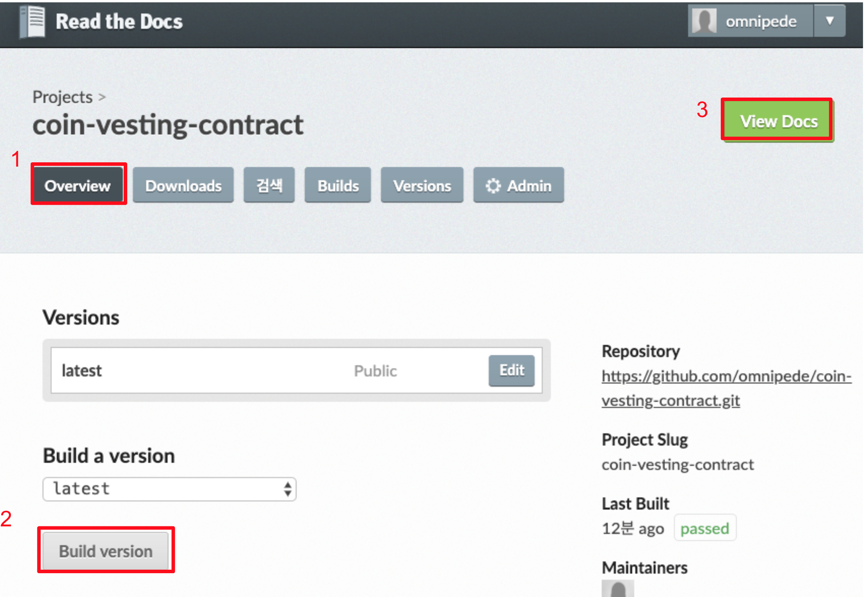Screen dimensions: 868x597
Task: Go to the Builds tab
Action: (338, 185)
